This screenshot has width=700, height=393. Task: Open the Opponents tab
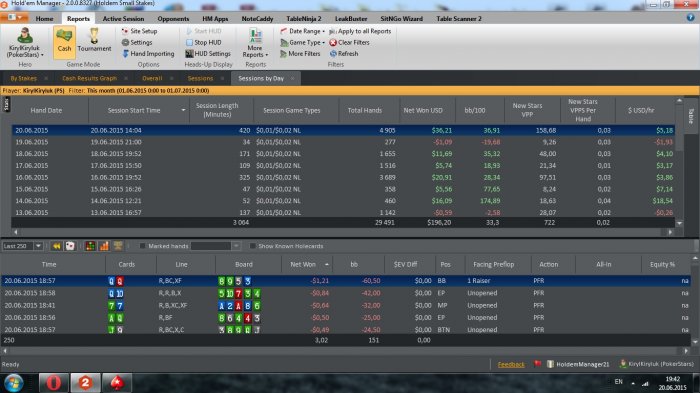pyautogui.click(x=173, y=19)
